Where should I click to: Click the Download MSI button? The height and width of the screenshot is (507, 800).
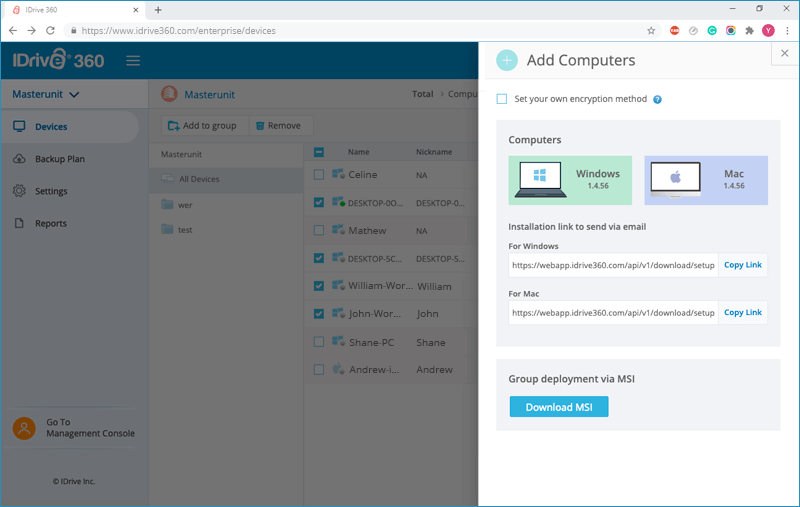pyautogui.click(x=559, y=407)
